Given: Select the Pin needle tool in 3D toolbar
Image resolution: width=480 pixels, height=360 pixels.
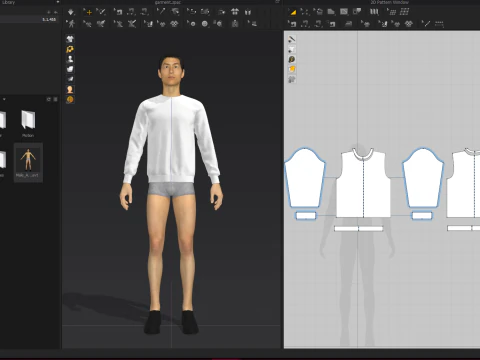Looking at the screenshot, I should click(x=161, y=12).
